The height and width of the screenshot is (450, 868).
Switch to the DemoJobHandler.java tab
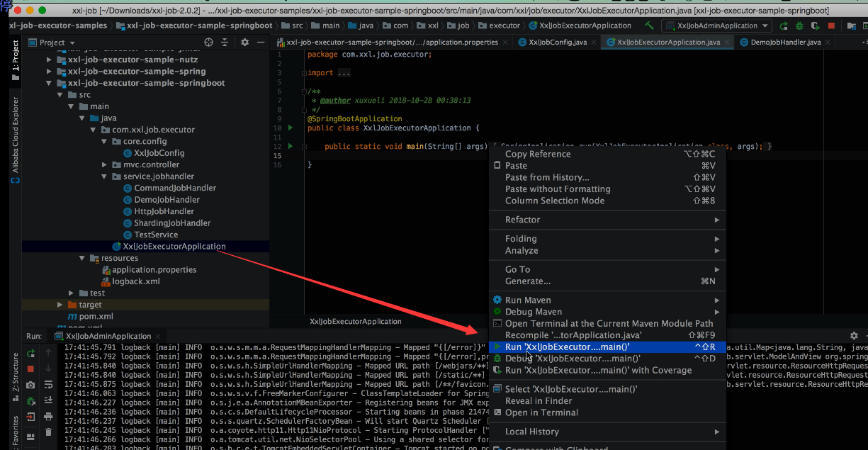(785, 43)
